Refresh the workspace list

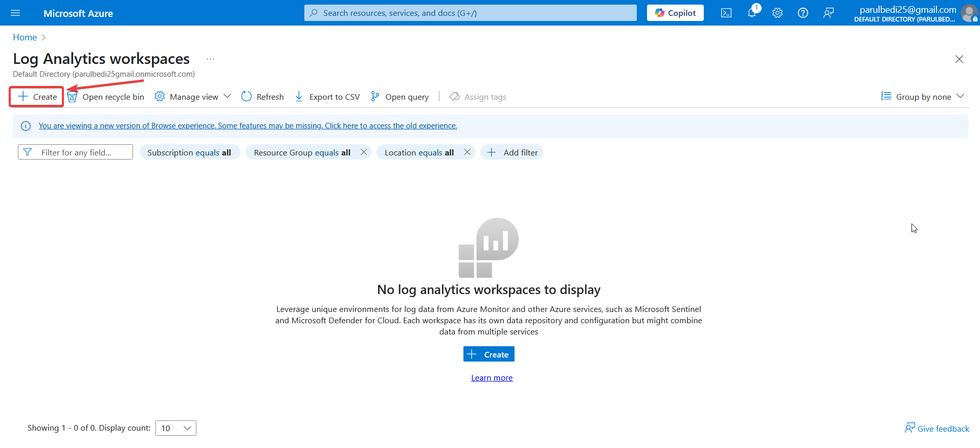[262, 97]
